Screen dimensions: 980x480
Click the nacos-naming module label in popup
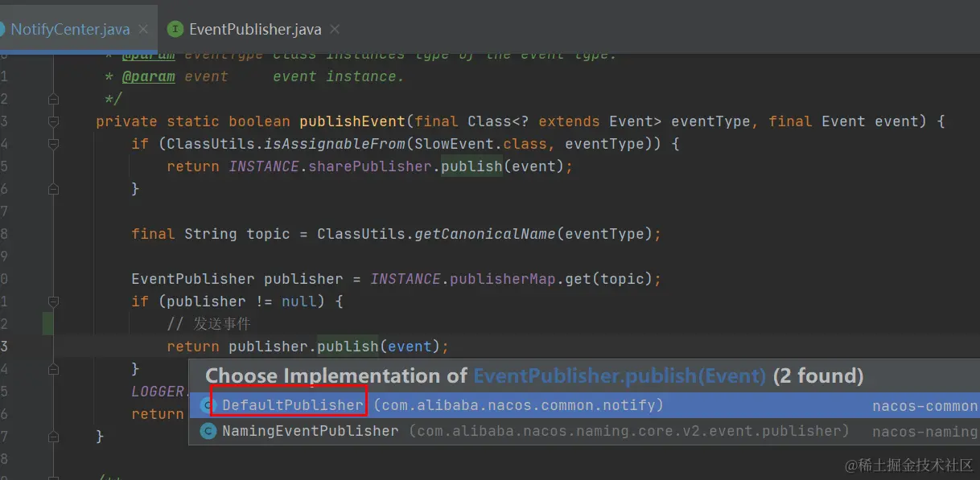925,432
